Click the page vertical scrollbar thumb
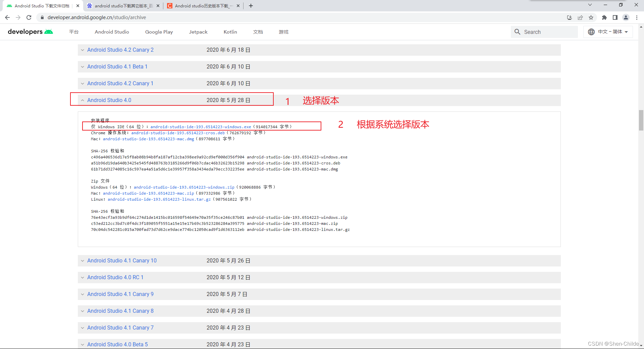 [641, 120]
